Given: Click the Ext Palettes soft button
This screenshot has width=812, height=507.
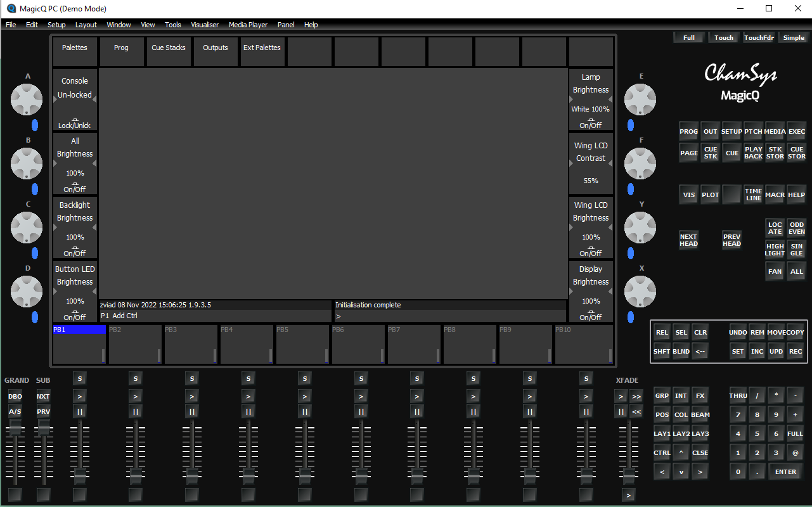Looking at the screenshot, I should point(262,51).
